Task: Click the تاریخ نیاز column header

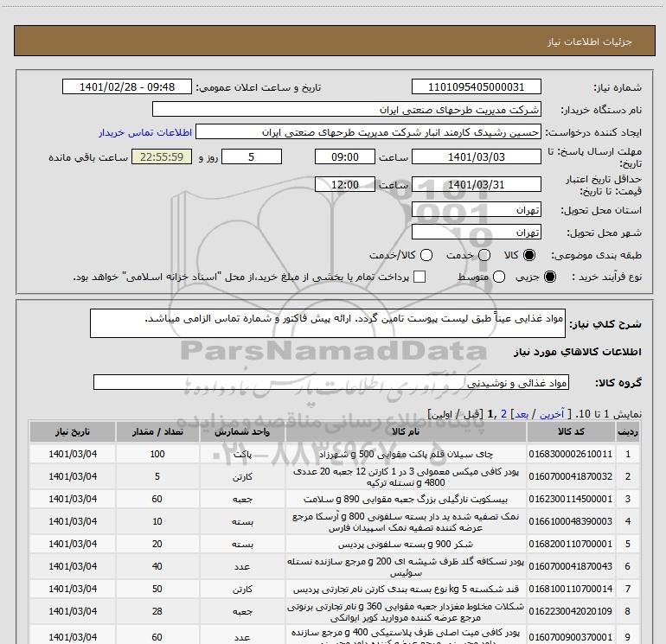Action: click(x=73, y=431)
